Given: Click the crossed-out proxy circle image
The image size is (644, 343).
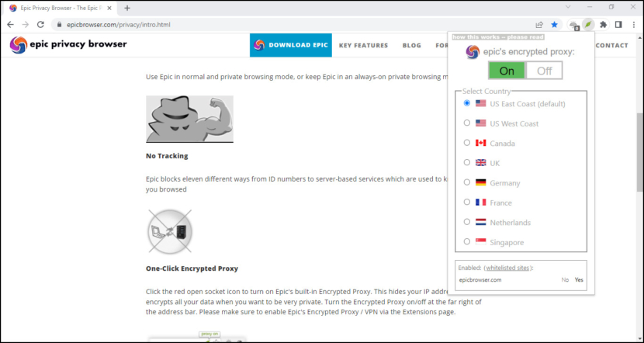Looking at the screenshot, I should click(x=169, y=231).
